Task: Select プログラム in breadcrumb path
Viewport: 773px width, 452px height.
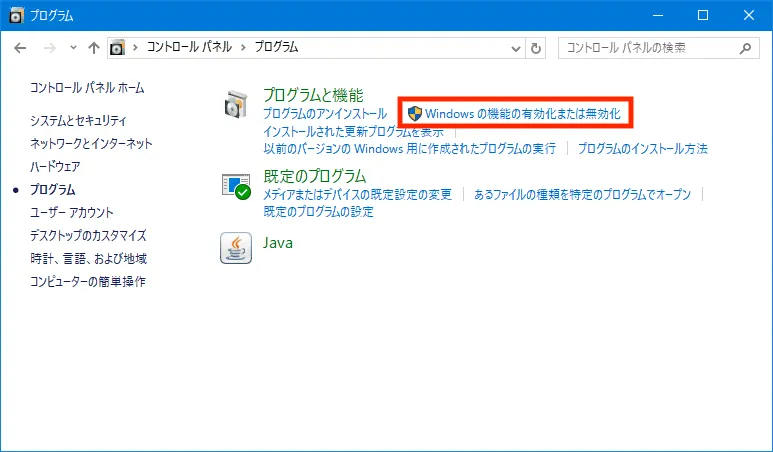Action: click(276, 47)
